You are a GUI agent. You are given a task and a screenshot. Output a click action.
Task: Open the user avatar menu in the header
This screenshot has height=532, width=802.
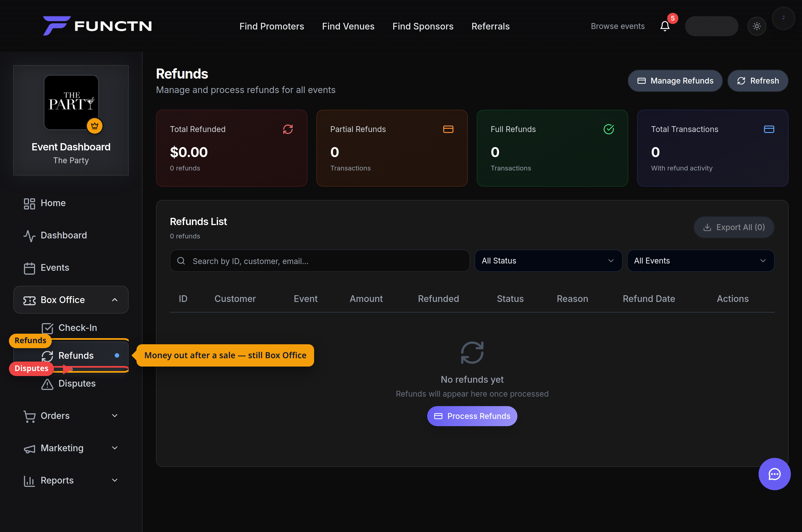point(783,18)
